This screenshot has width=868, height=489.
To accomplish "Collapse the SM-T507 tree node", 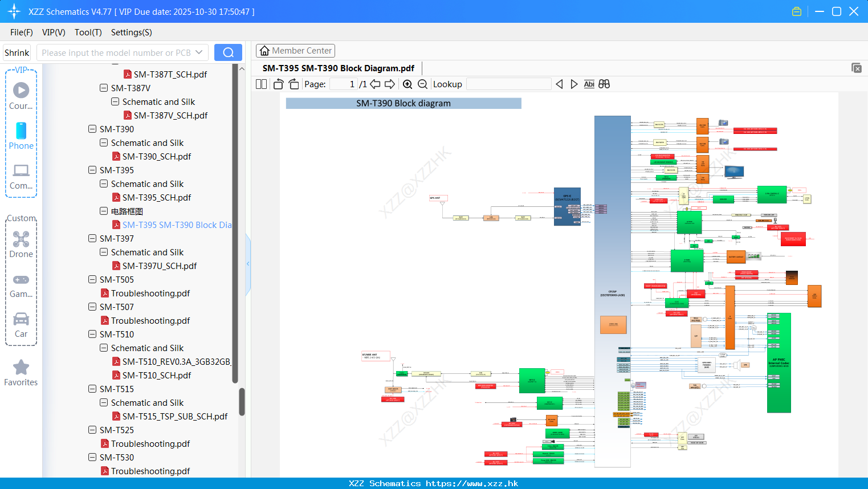I will 92,307.
